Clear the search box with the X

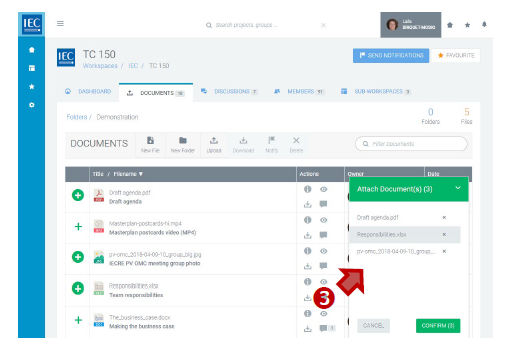coord(323,25)
